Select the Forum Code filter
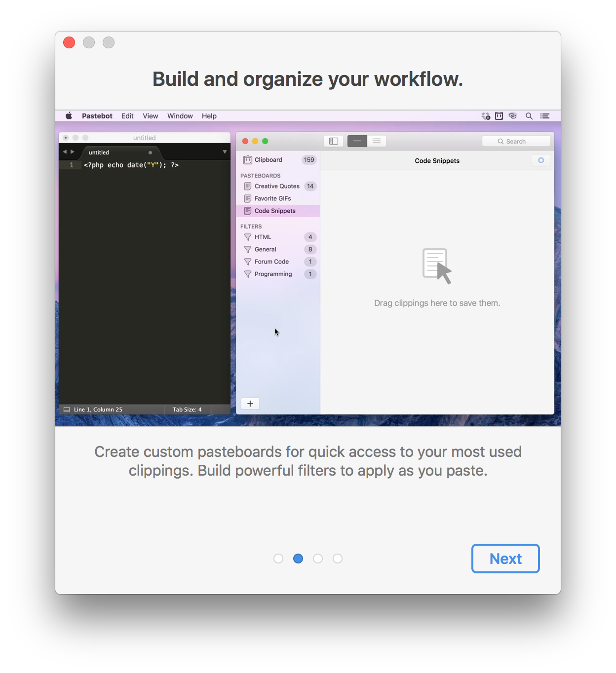This screenshot has width=616, height=673. pyautogui.click(x=278, y=262)
